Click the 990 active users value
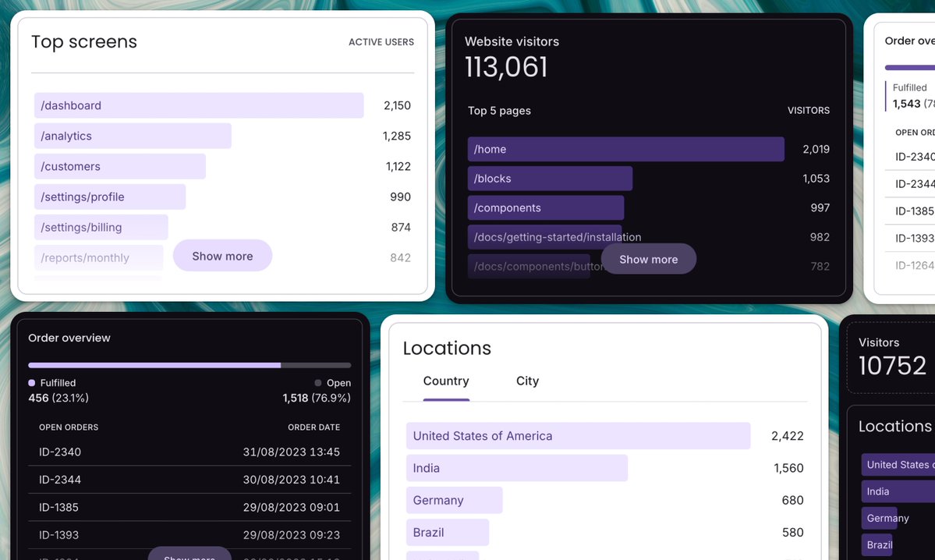This screenshot has width=935, height=560. [400, 197]
